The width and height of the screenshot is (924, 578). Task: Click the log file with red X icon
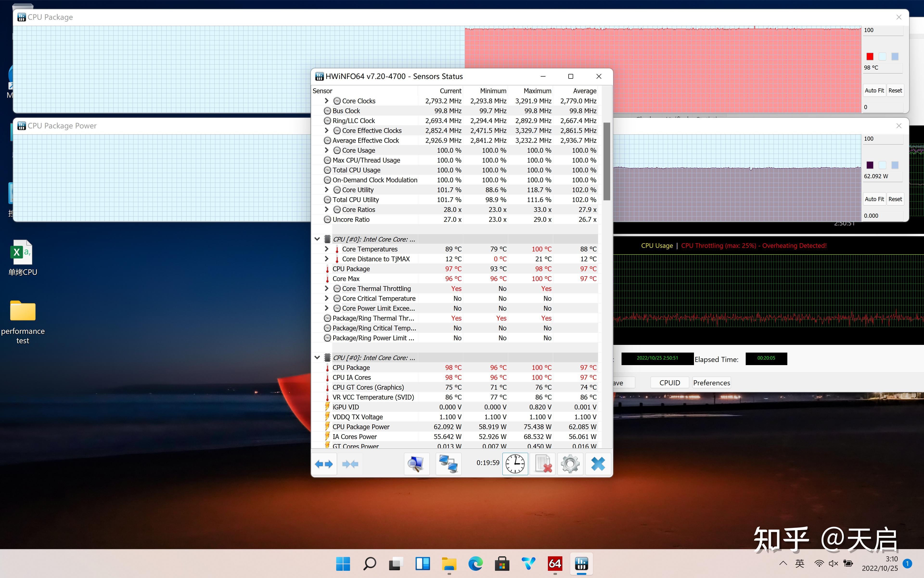pyautogui.click(x=543, y=464)
